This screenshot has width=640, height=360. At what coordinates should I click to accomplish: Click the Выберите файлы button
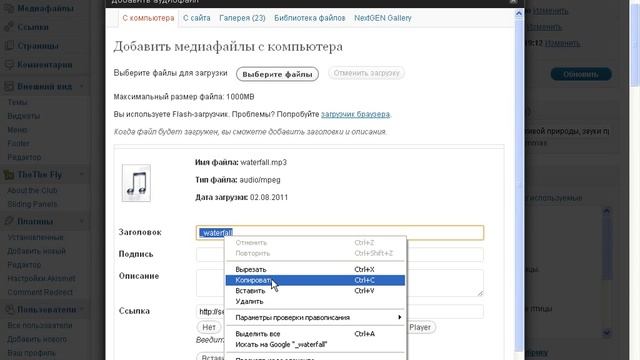coord(278,74)
